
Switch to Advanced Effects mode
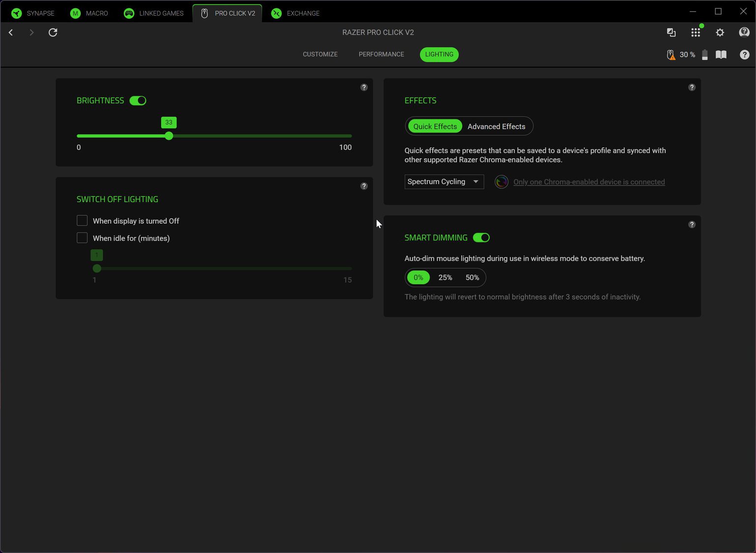[496, 126]
